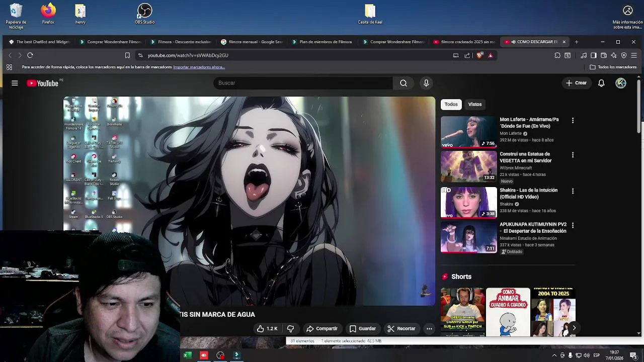Open the Windows notification center icon
This screenshot has width=644, height=362.
[x=633, y=355]
